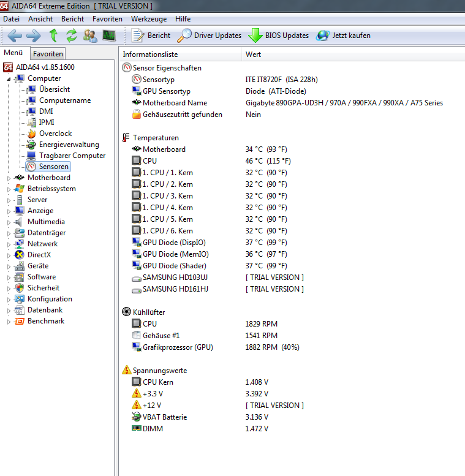Go up one level with green arrow
The image size is (465, 476).
coord(54,36)
